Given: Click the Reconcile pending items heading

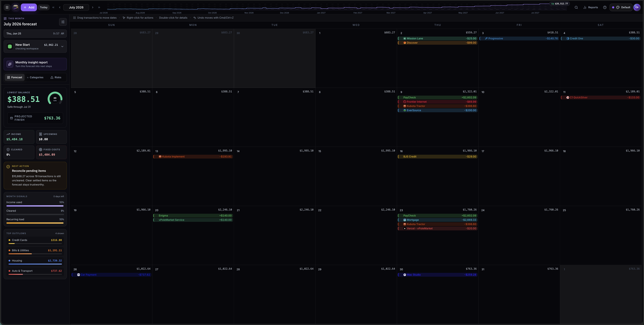Looking at the screenshot, I should (x=29, y=171).
